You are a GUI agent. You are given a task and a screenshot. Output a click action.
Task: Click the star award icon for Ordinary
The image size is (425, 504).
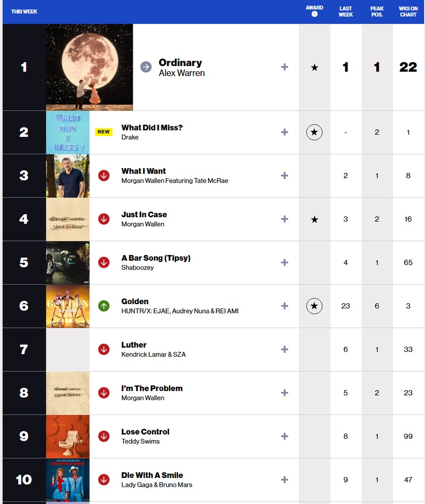pos(314,67)
